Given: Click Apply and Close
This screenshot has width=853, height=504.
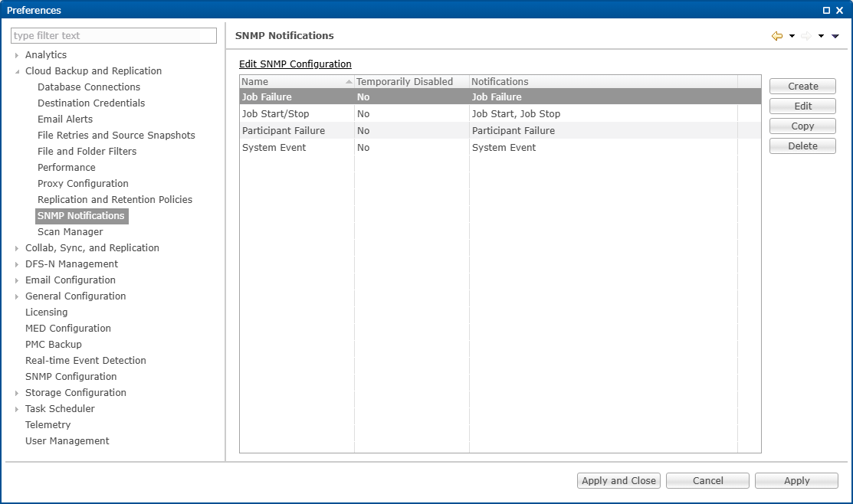Looking at the screenshot, I should tap(618, 480).
